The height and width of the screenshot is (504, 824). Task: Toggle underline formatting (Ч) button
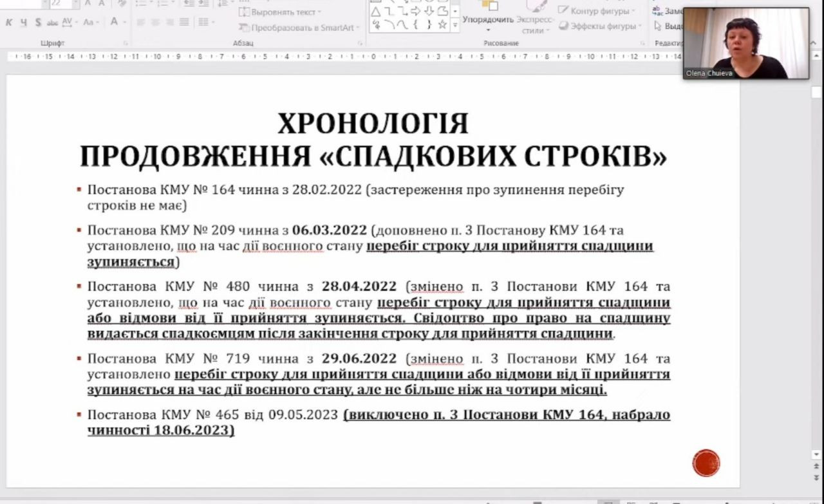(x=23, y=23)
